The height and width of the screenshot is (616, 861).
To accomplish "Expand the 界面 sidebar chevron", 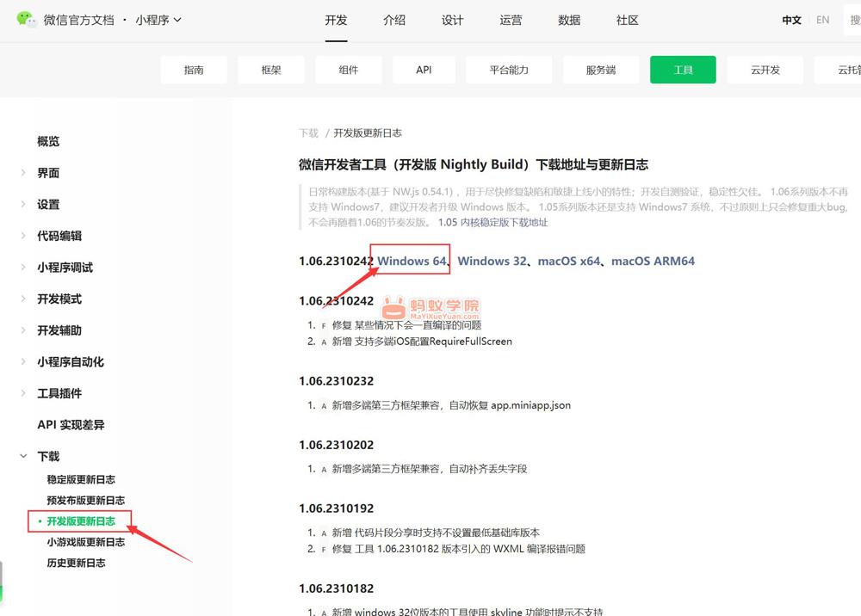I will click(23, 173).
